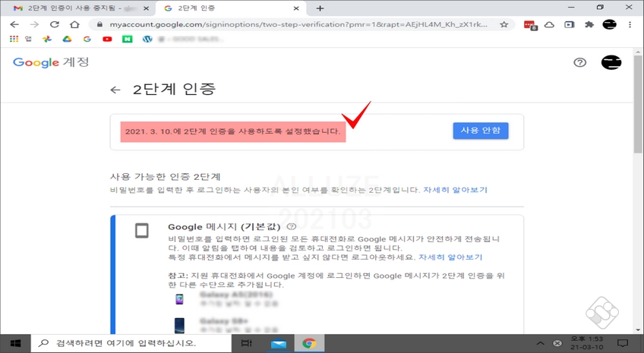Click the Windows search box
644x353 pixels.
(131, 343)
